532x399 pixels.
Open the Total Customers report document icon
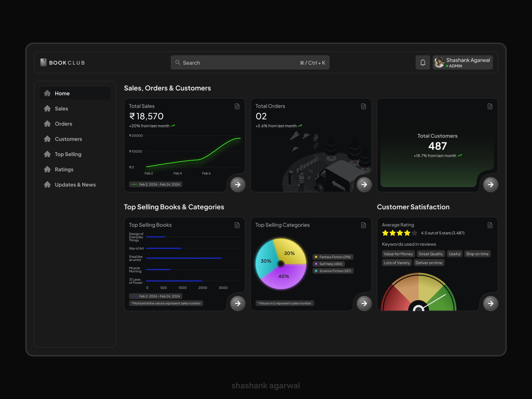point(490,106)
